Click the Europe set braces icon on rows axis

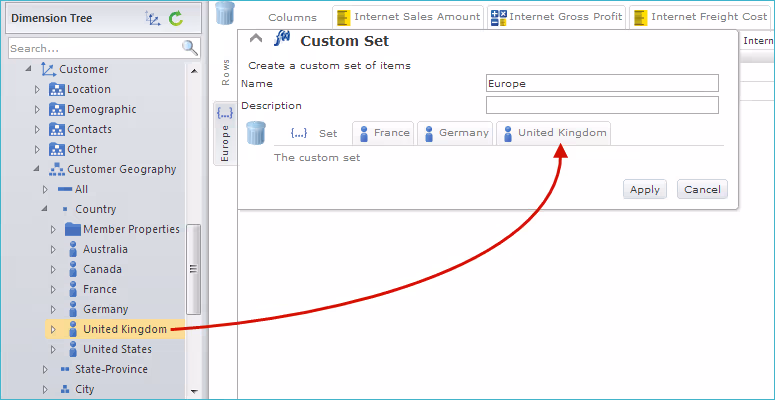[x=224, y=113]
